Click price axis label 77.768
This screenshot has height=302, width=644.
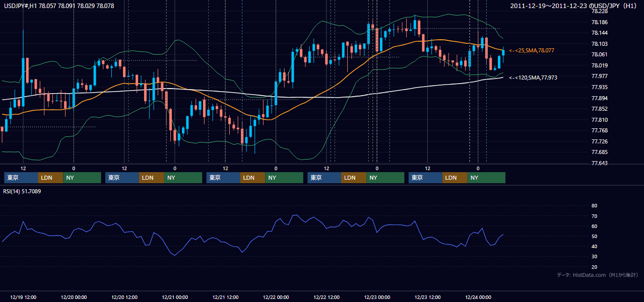pos(599,130)
